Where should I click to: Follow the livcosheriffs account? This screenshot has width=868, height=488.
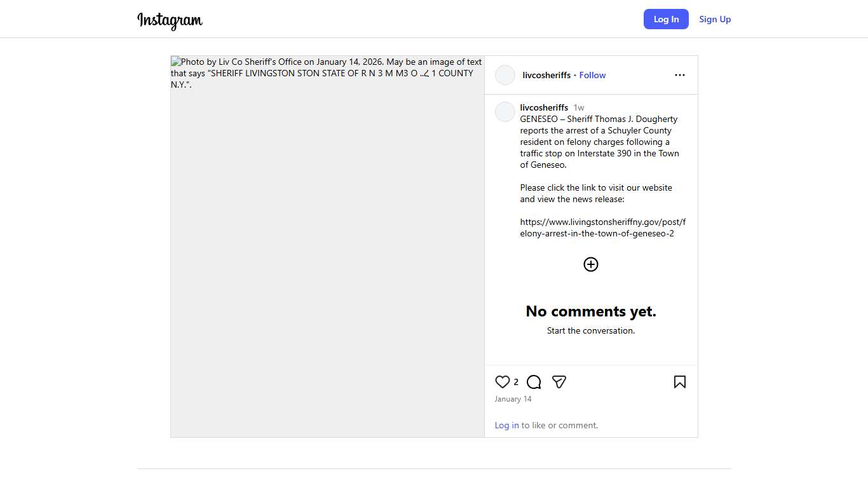pos(592,75)
